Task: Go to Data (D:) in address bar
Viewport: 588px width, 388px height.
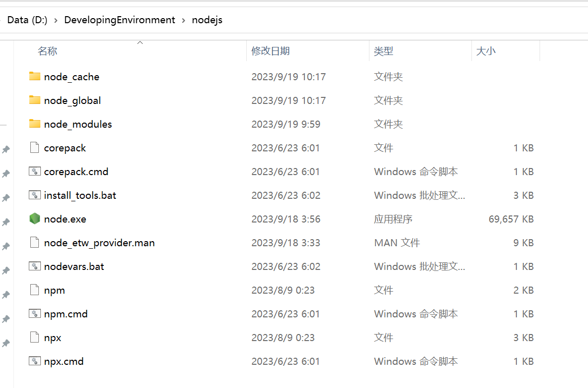Action: click(x=27, y=20)
